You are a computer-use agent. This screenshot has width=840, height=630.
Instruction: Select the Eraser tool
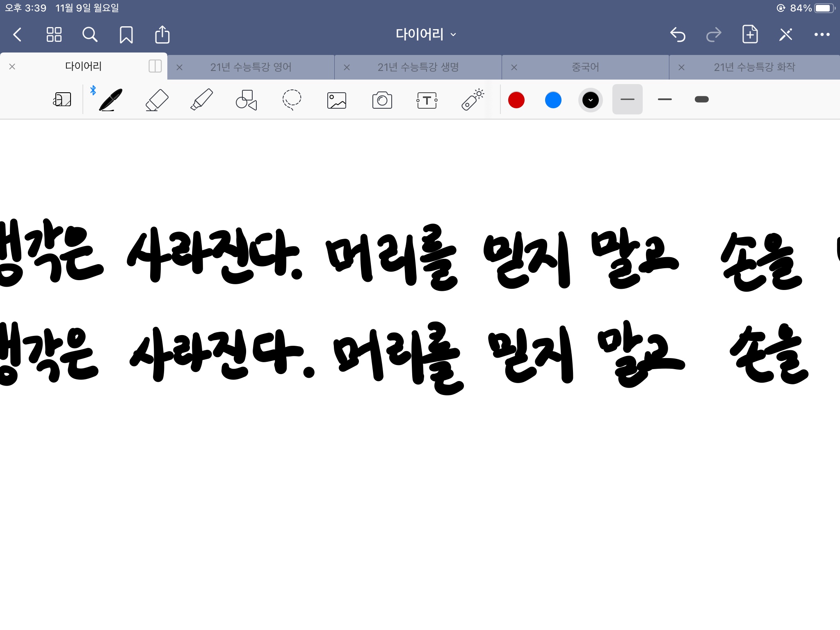coord(157,100)
